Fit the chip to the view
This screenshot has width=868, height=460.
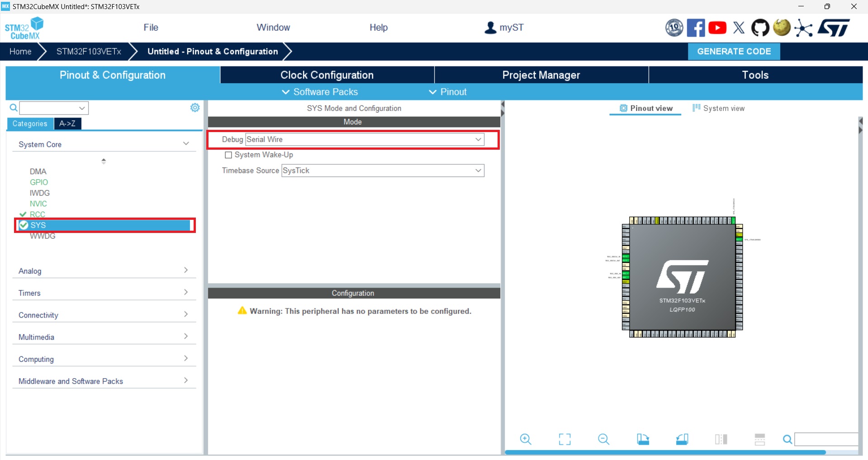tap(564, 439)
